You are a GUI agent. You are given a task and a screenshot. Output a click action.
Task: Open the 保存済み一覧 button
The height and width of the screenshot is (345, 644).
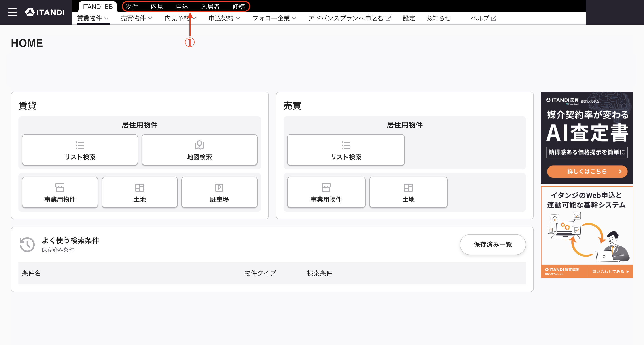493,244
